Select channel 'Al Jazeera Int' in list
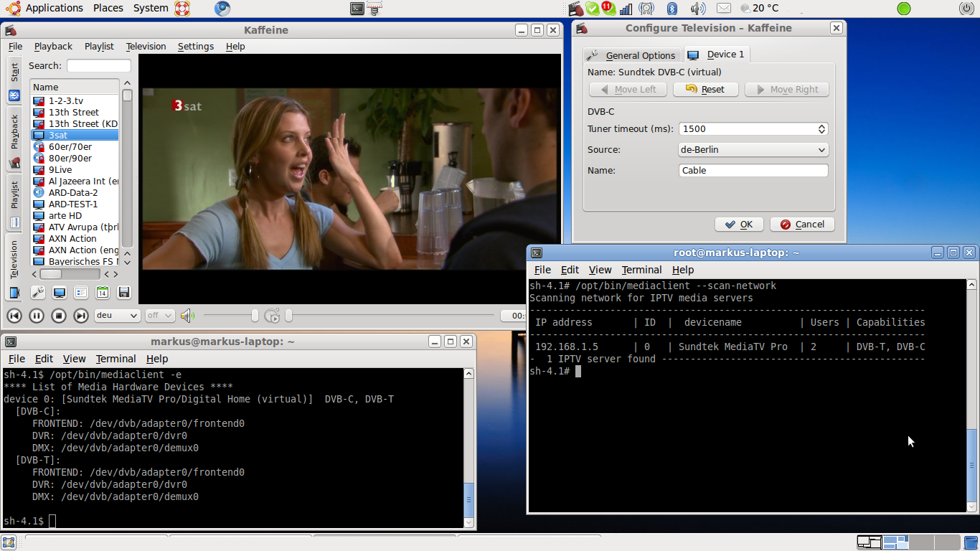Image resolution: width=980 pixels, height=551 pixels. [75, 182]
